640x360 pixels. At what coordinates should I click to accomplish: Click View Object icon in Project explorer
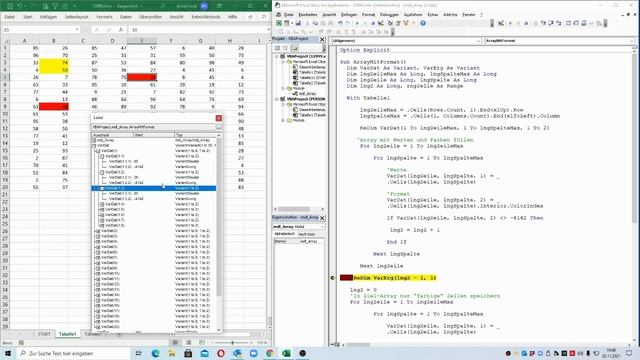[285, 48]
